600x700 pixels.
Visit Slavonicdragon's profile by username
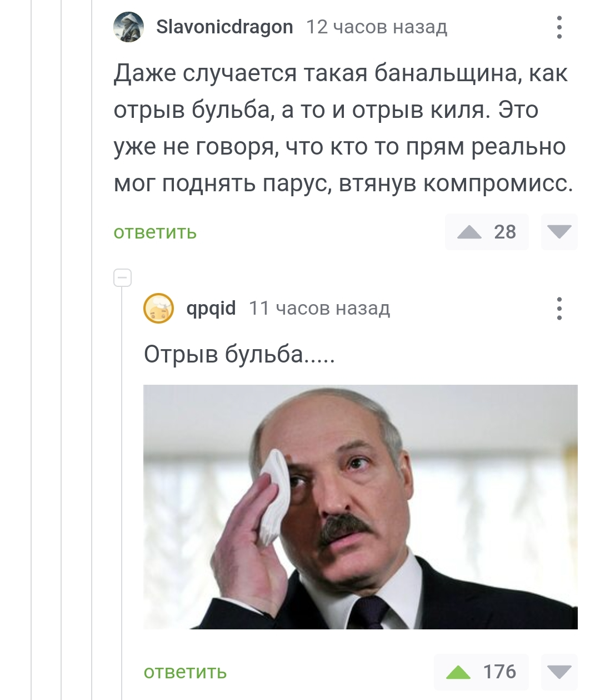[224, 27]
